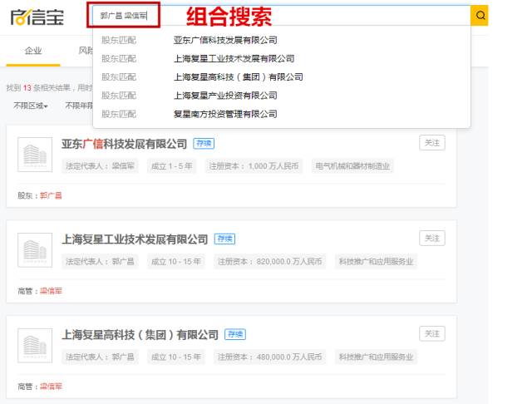This screenshot has width=532, height=404.
Task: Click executive 梁信军 under 上海复星工业技术发展
Action: (51, 291)
